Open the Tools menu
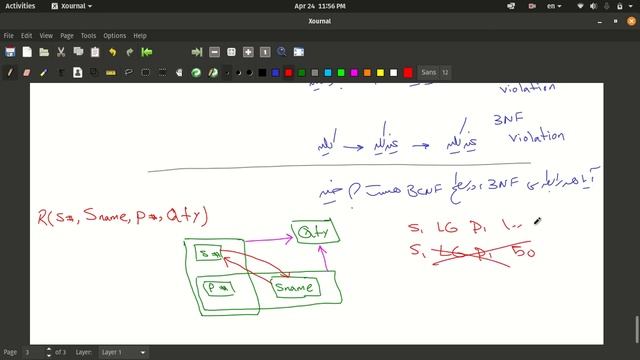The image size is (640, 360). pyautogui.click(x=88, y=36)
